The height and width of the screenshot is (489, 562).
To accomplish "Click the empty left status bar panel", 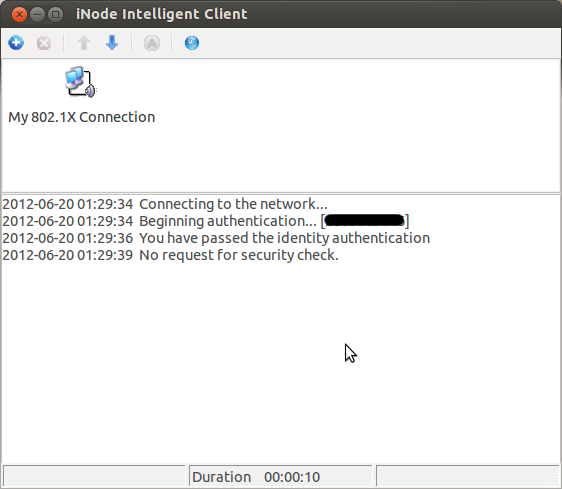I will pos(94,477).
